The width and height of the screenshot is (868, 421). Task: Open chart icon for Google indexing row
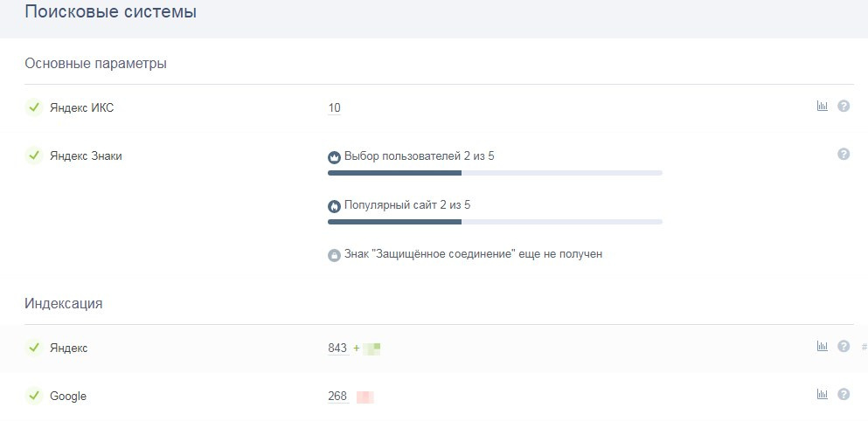tap(822, 395)
